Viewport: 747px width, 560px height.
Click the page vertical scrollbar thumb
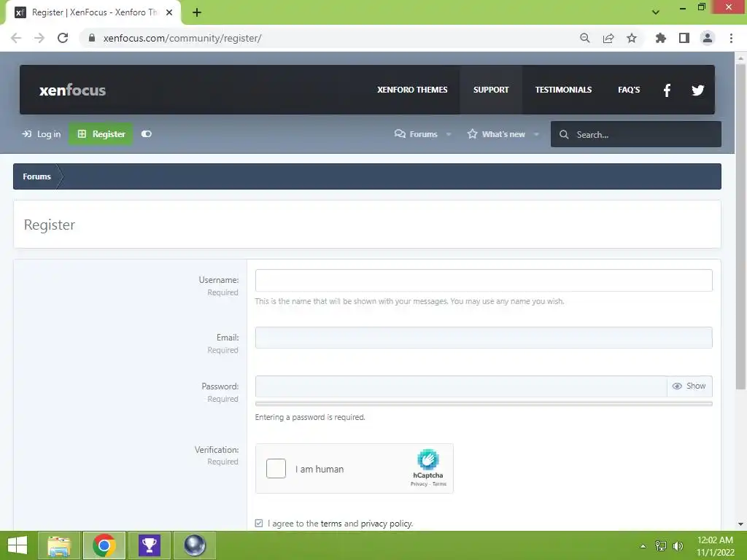click(740, 226)
